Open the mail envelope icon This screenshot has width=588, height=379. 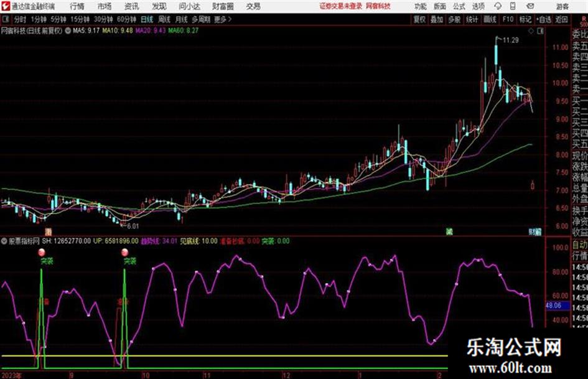click(x=530, y=6)
